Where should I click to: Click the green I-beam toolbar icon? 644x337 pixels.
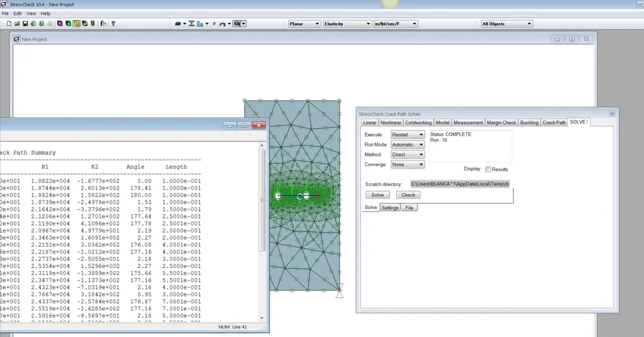(192, 24)
